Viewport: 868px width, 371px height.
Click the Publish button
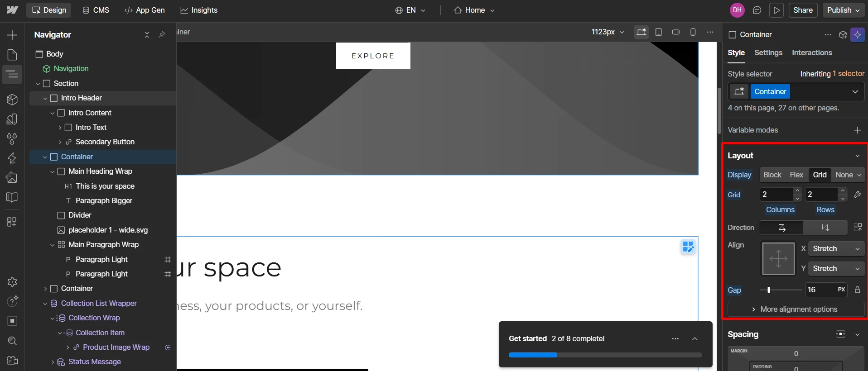[844, 10]
